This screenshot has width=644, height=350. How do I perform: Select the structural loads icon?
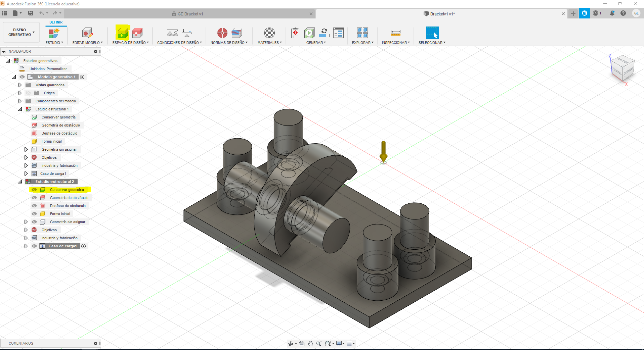187,33
